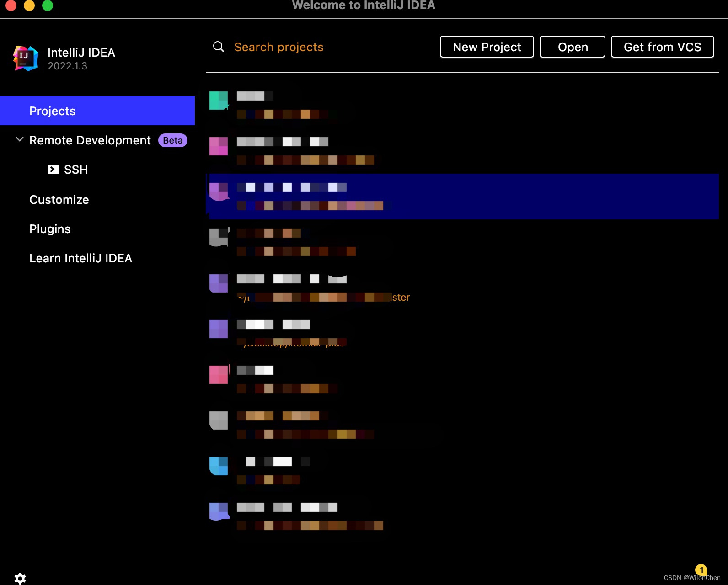The height and width of the screenshot is (585, 728).
Task: Open the project with the magenta pink icon
Action: click(x=462, y=151)
